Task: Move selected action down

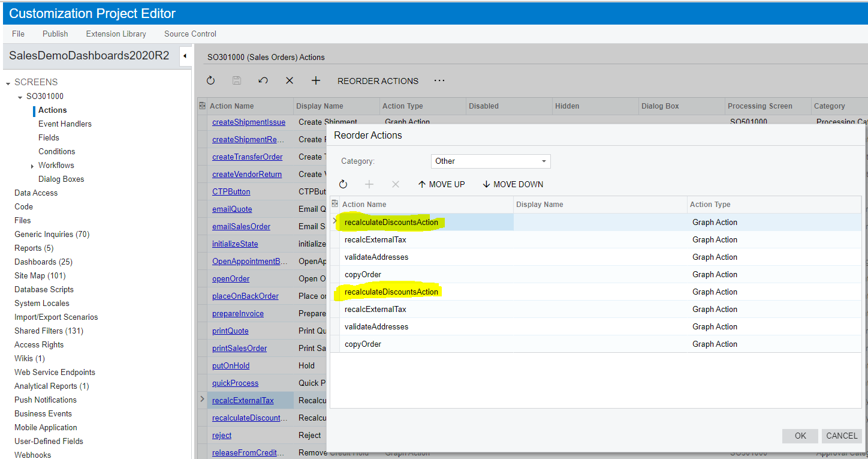Action: point(513,184)
